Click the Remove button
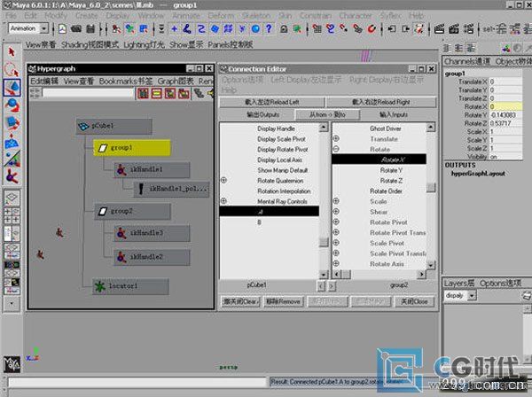The width and height of the screenshot is (532, 397). coord(283,301)
